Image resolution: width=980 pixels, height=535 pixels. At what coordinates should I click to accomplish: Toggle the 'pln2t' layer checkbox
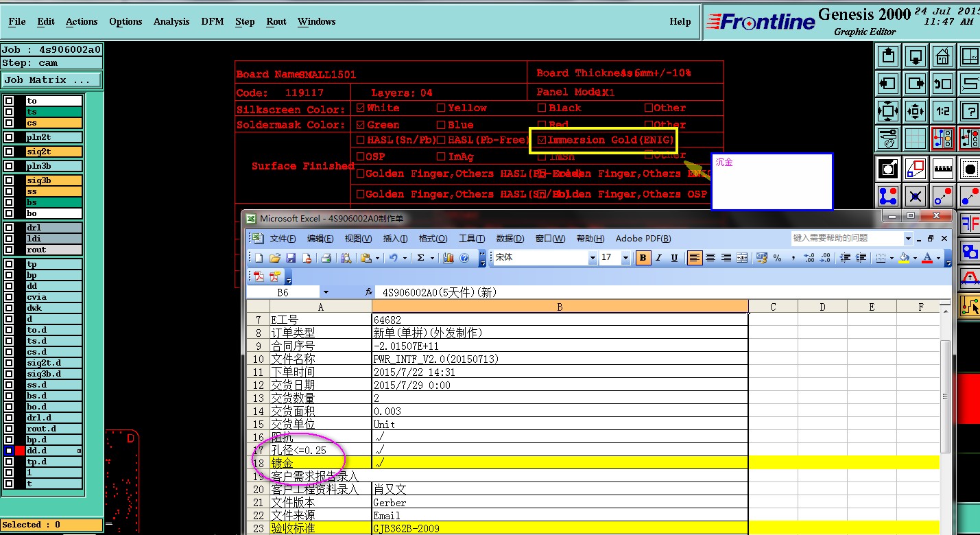(x=9, y=137)
